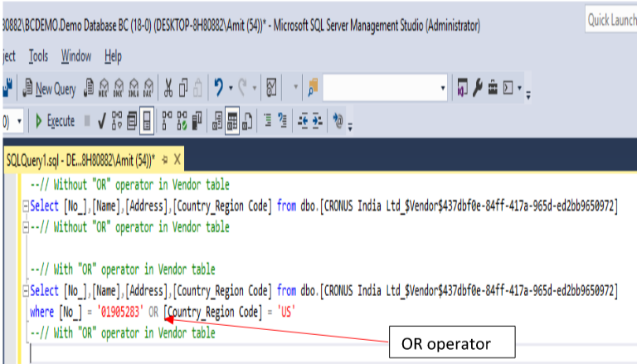Collapse the second Select statement outline

coord(26,291)
